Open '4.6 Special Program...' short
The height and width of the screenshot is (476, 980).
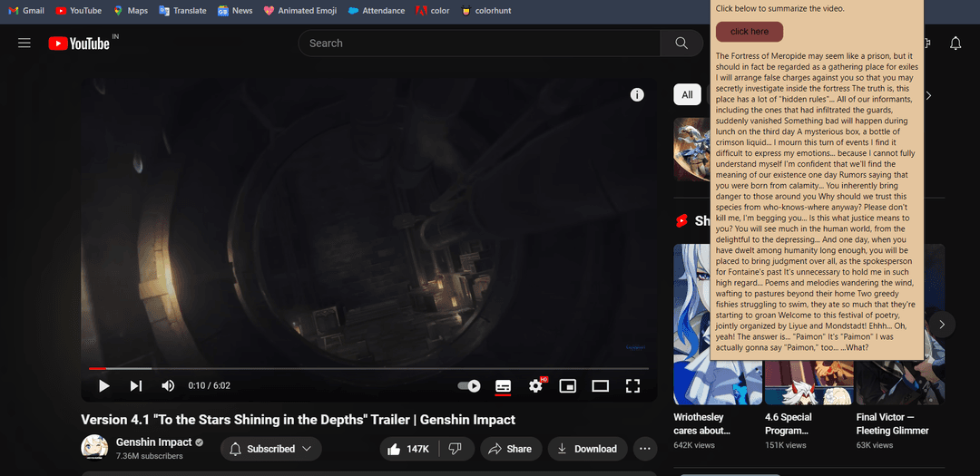(789, 423)
